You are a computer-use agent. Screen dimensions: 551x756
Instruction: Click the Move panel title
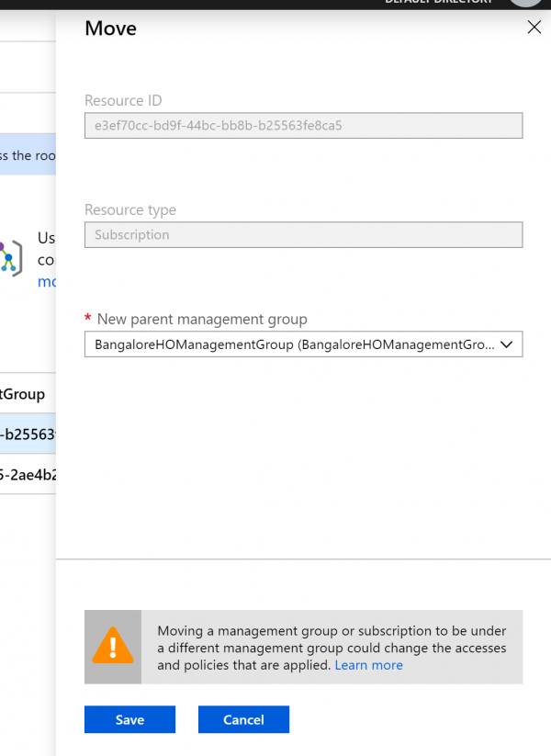click(110, 28)
